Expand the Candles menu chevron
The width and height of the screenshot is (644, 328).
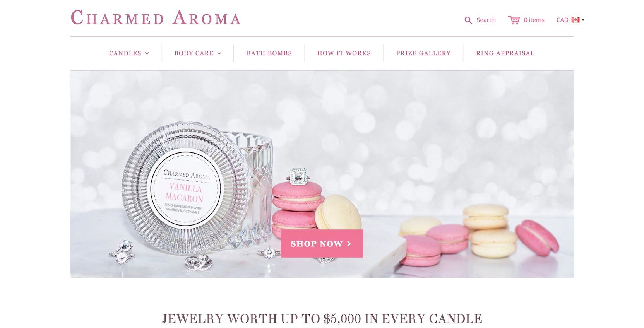coord(147,53)
